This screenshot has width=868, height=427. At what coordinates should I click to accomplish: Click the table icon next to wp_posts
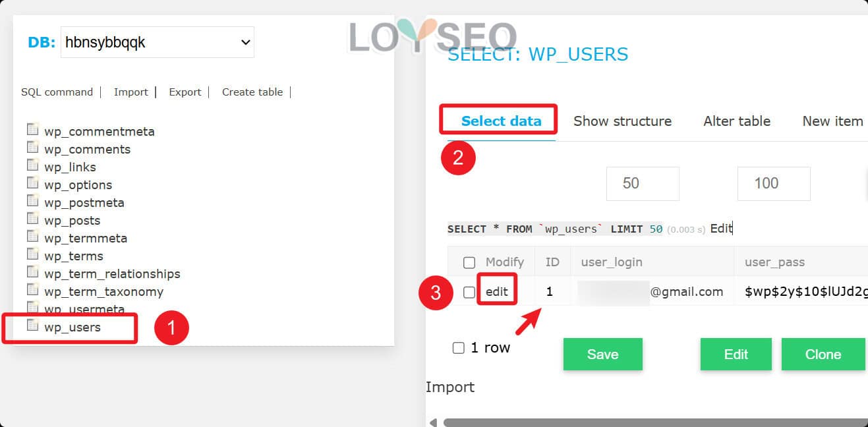(33, 218)
